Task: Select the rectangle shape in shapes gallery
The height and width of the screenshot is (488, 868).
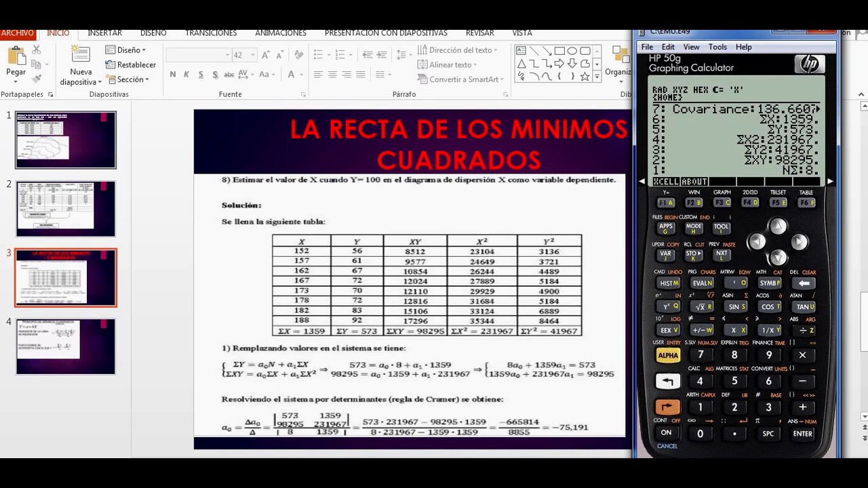Action: [559, 51]
